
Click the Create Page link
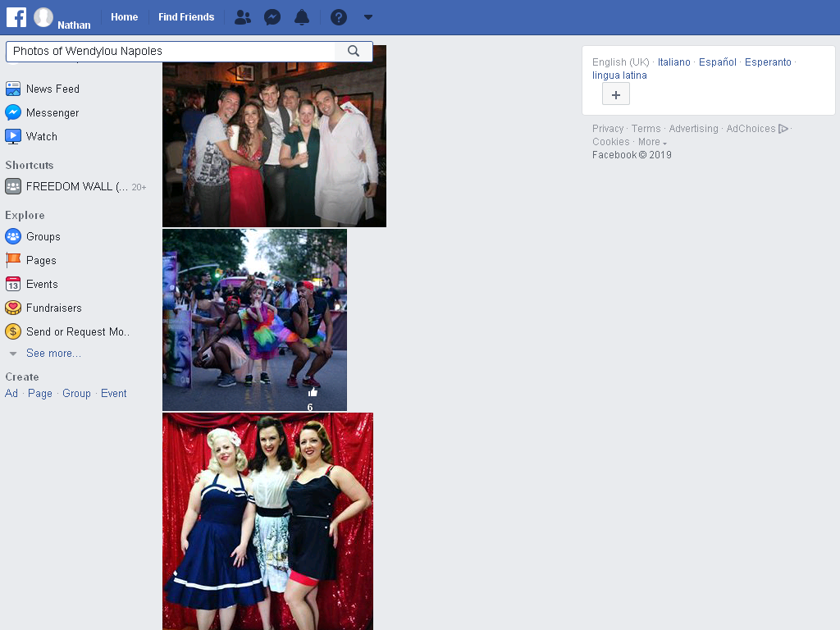pos(40,394)
